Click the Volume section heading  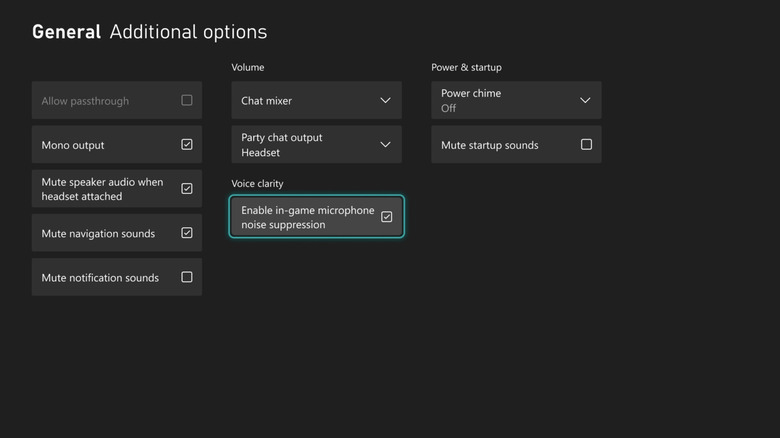click(248, 67)
